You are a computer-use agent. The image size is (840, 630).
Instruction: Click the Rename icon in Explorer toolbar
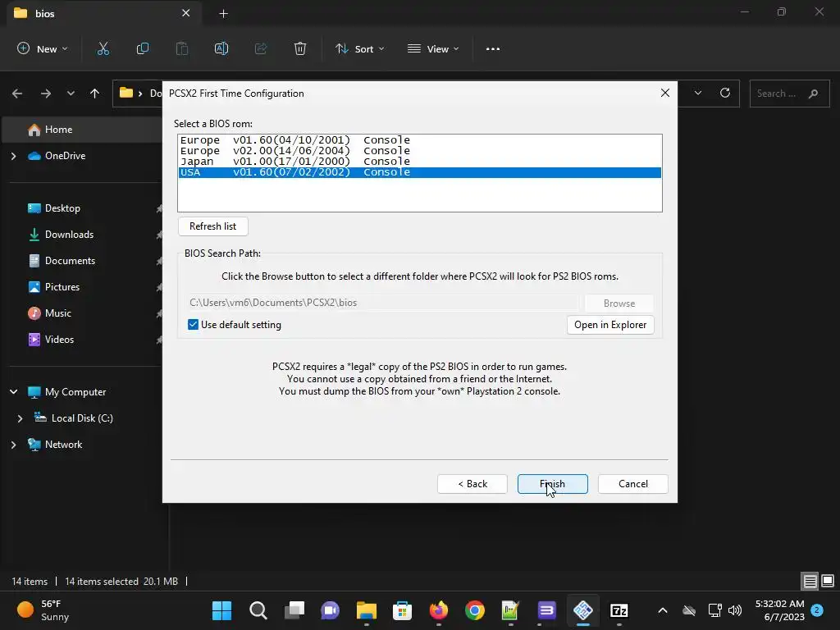(221, 48)
